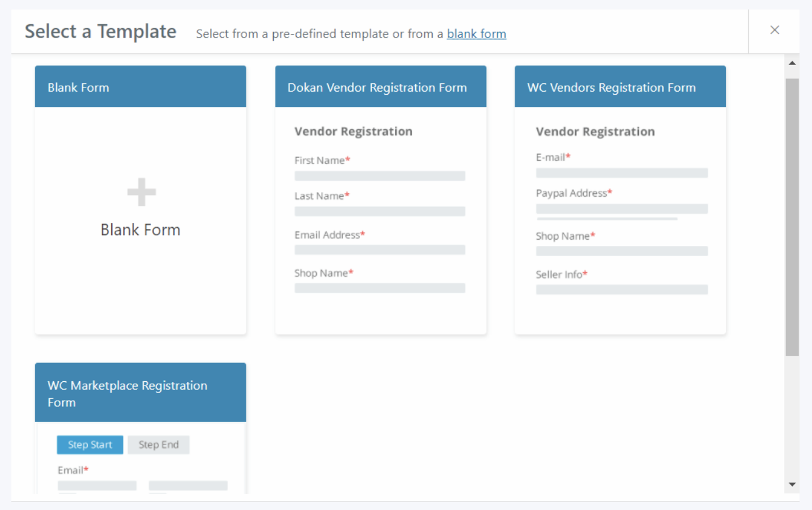
Task: Click the Vendor Registration heading on WC Vendors card
Action: tap(595, 131)
